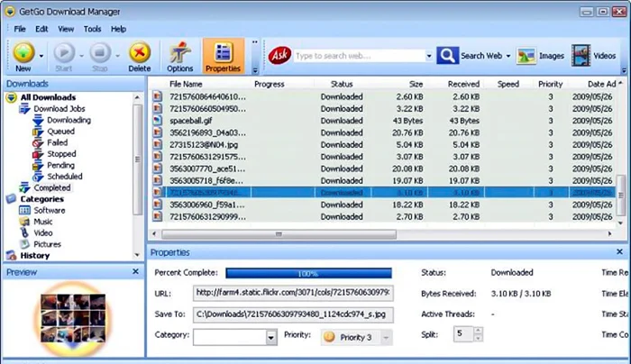Image resolution: width=631 pixels, height=364 pixels.
Task: Open the History tree node
Action: pyautogui.click(x=34, y=255)
